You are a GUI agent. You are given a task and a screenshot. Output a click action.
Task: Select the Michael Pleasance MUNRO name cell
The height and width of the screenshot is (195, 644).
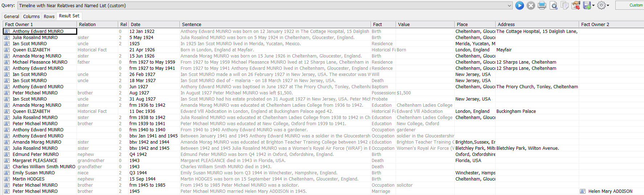40,62
